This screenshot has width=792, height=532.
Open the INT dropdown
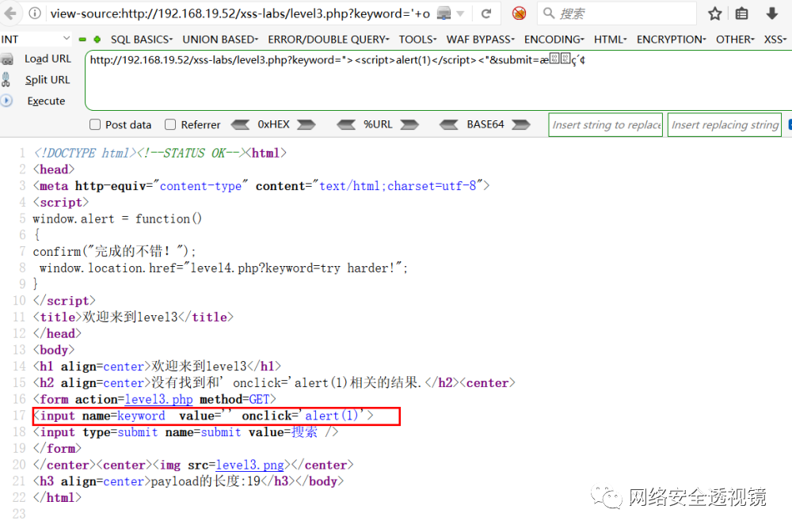[36, 39]
